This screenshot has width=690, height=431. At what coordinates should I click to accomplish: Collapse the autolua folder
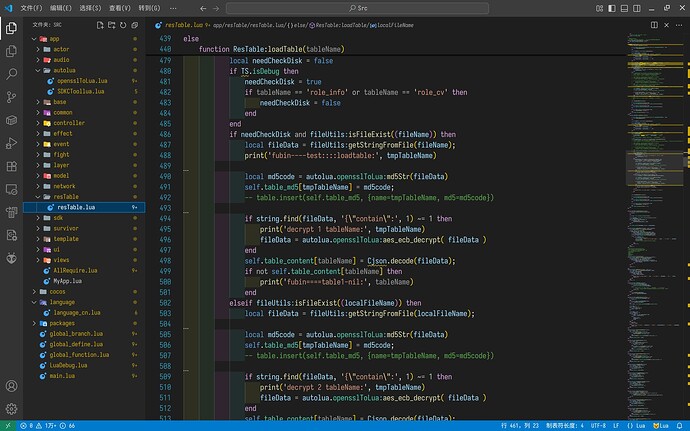(38, 70)
